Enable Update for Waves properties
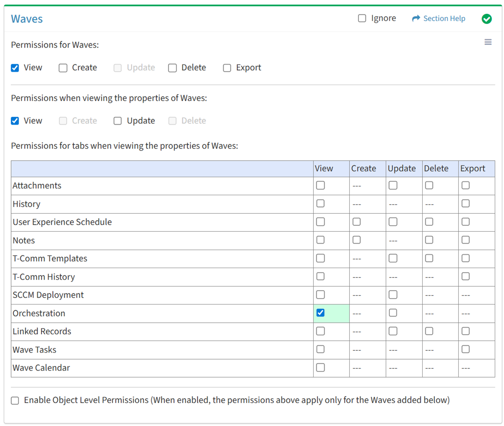The width and height of the screenshot is (504, 426). 118,121
